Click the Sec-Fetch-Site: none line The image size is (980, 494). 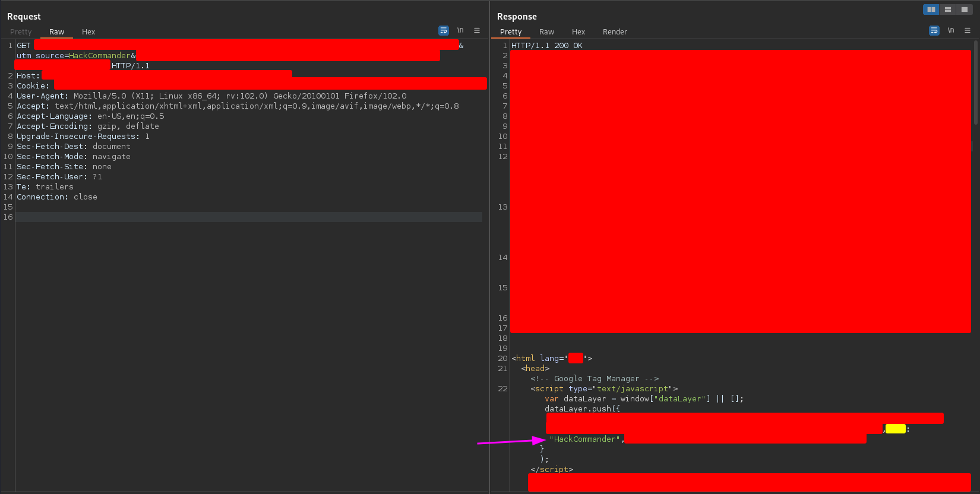tap(64, 167)
